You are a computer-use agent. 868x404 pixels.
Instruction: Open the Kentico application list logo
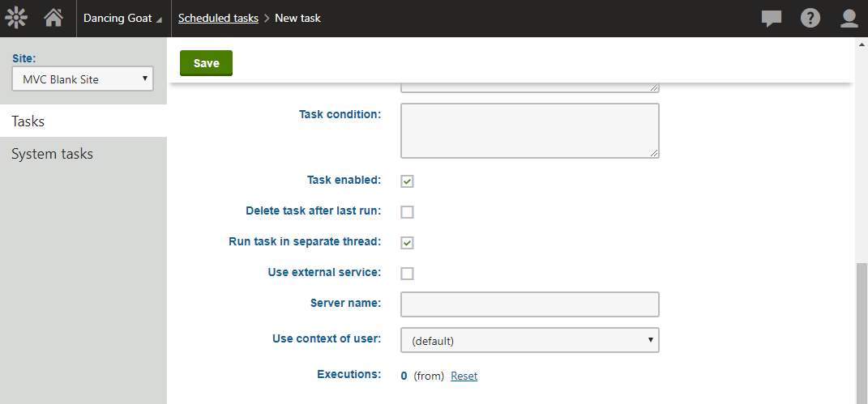point(16,19)
